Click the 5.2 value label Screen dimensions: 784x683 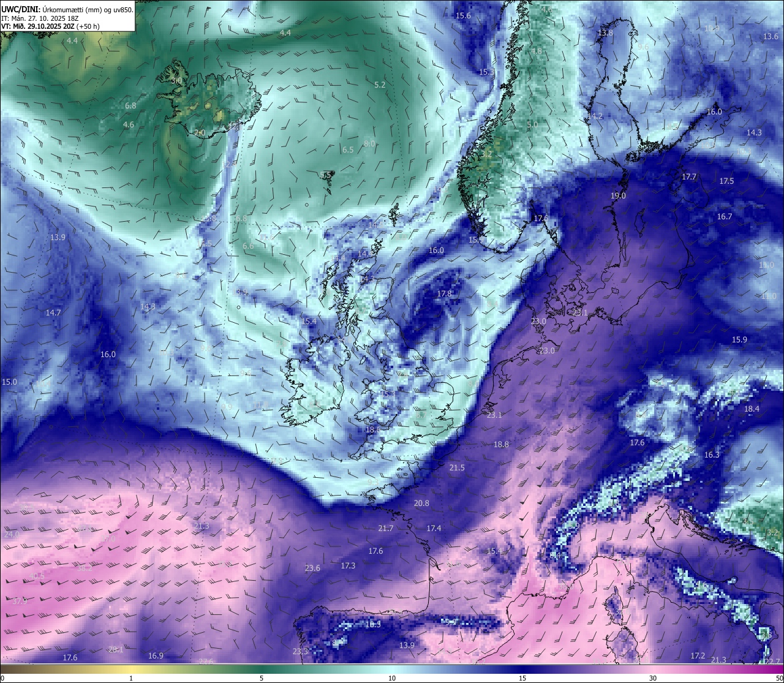tap(380, 85)
